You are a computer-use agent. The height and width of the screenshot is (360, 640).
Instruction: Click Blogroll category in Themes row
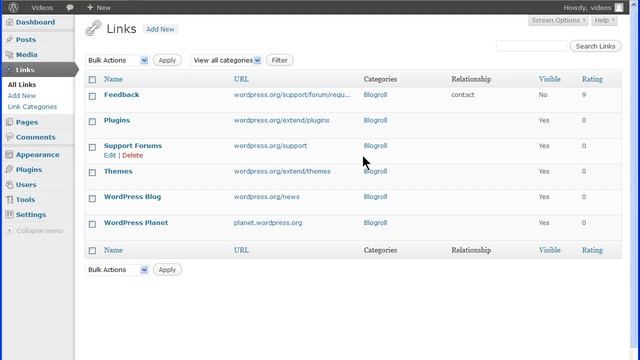pyautogui.click(x=376, y=171)
